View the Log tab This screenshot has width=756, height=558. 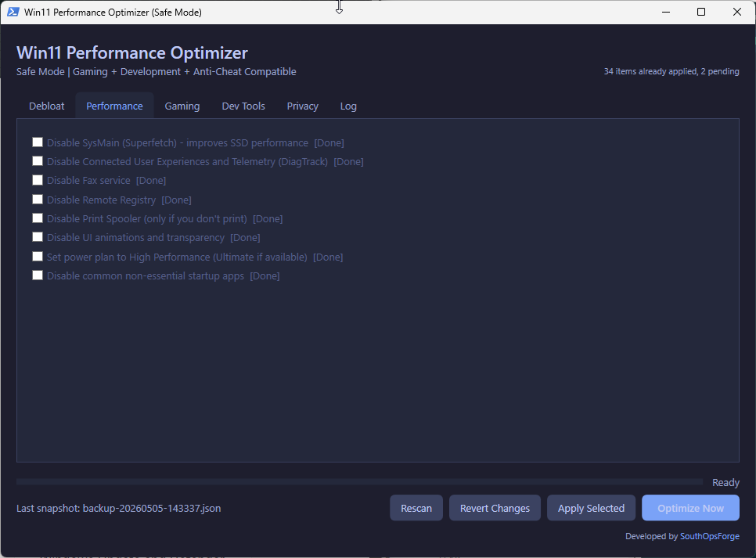pos(348,106)
